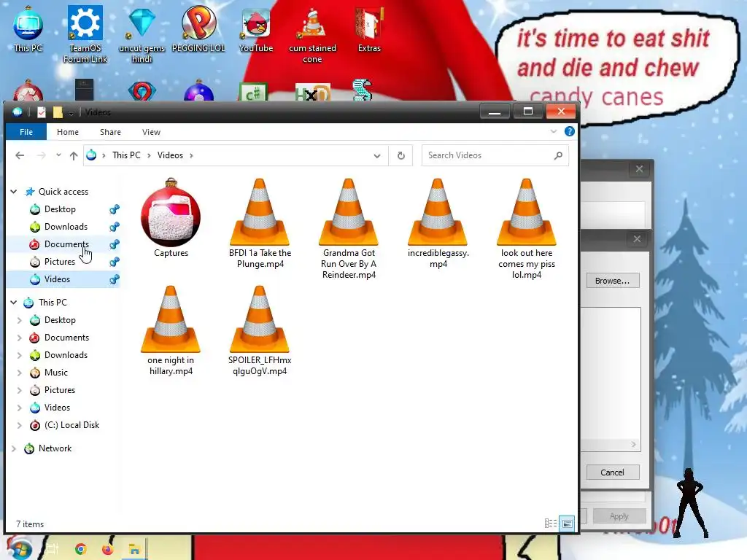The image size is (747, 560).
Task: Open YouTube Angry Birds desktop icon
Action: pos(256,29)
